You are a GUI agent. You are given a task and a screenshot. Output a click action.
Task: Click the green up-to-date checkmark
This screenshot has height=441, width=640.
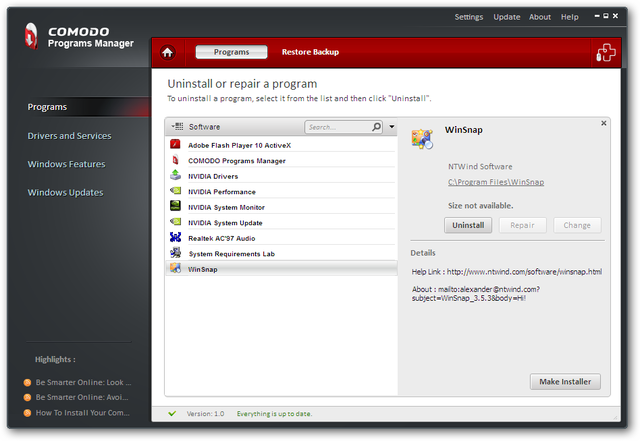[172, 414]
